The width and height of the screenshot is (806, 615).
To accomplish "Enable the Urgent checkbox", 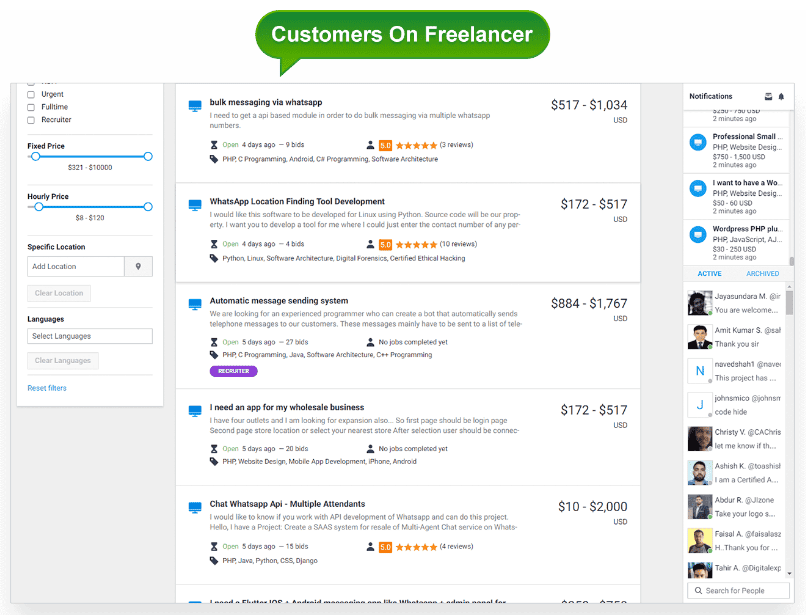I will [x=31, y=94].
